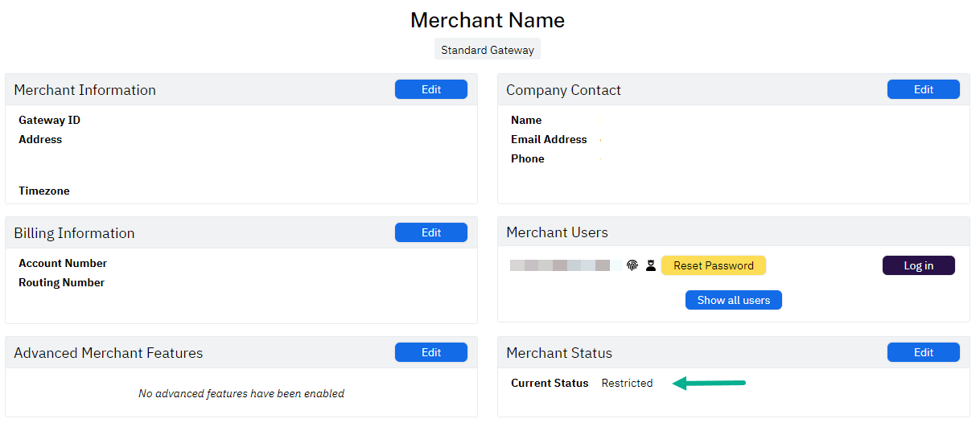Click the Gateway ID label

coord(50,121)
